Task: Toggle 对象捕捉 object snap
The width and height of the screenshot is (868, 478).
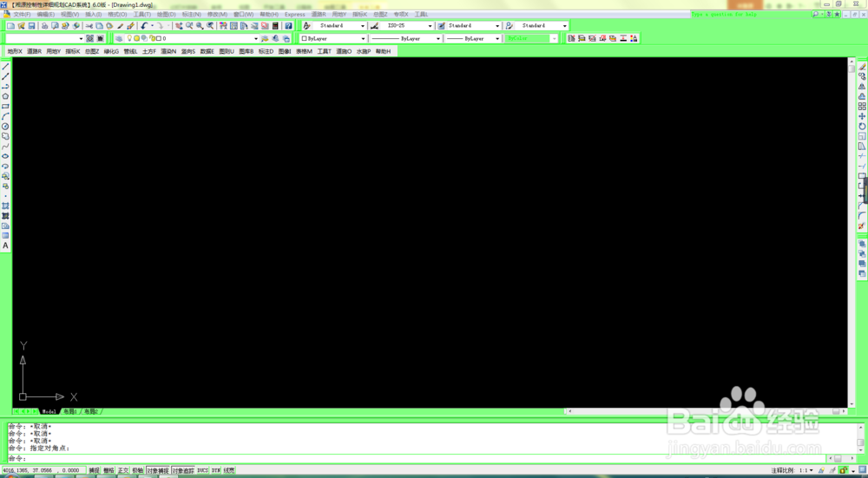Action: point(158,470)
